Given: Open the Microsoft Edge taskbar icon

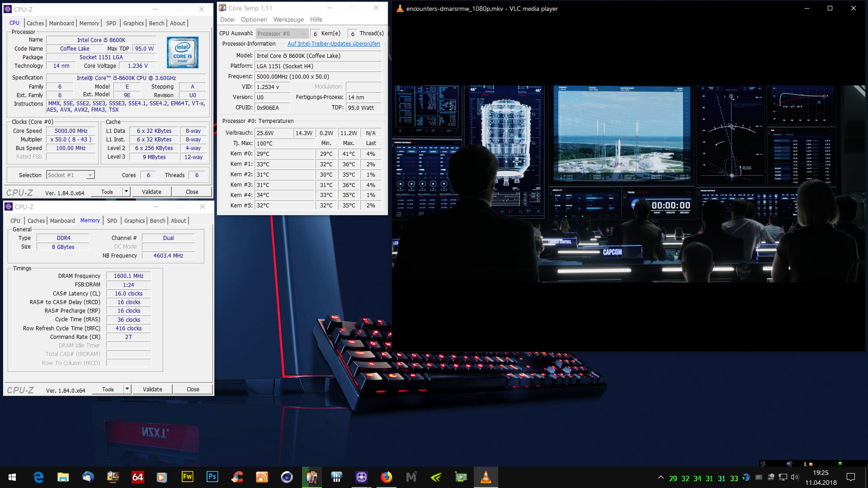Looking at the screenshot, I should 38,477.
